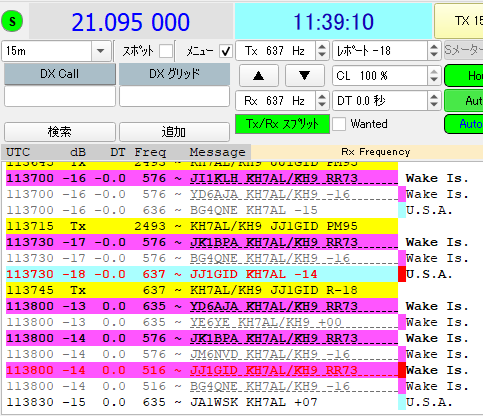Enable the Wanted checkbox
483x416 pixels.
click(339, 124)
